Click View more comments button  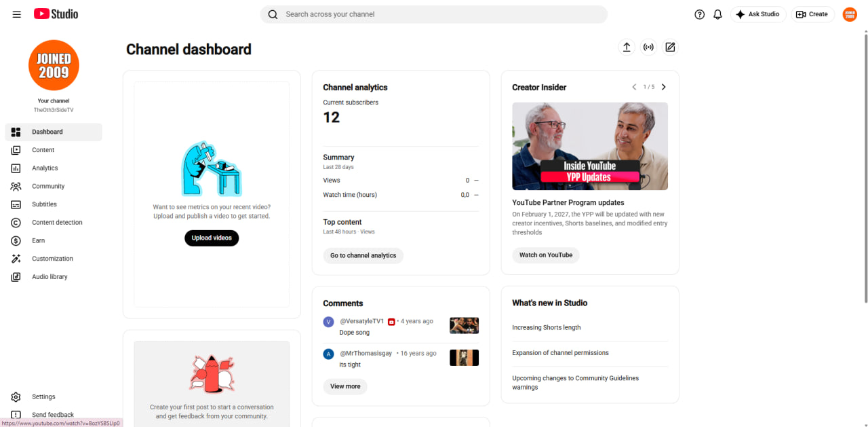click(x=345, y=386)
